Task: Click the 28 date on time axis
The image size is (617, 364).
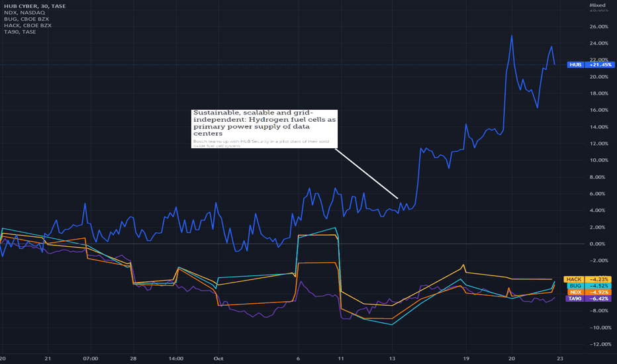Action: click(133, 359)
